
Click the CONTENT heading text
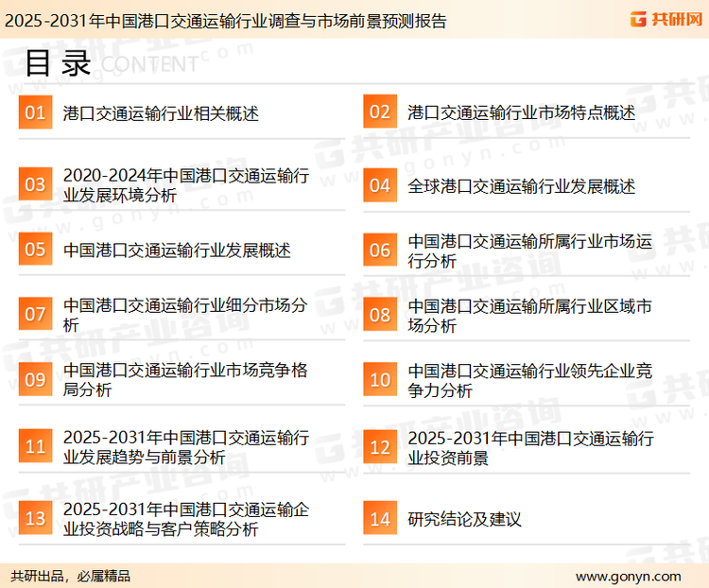point(149,64)
